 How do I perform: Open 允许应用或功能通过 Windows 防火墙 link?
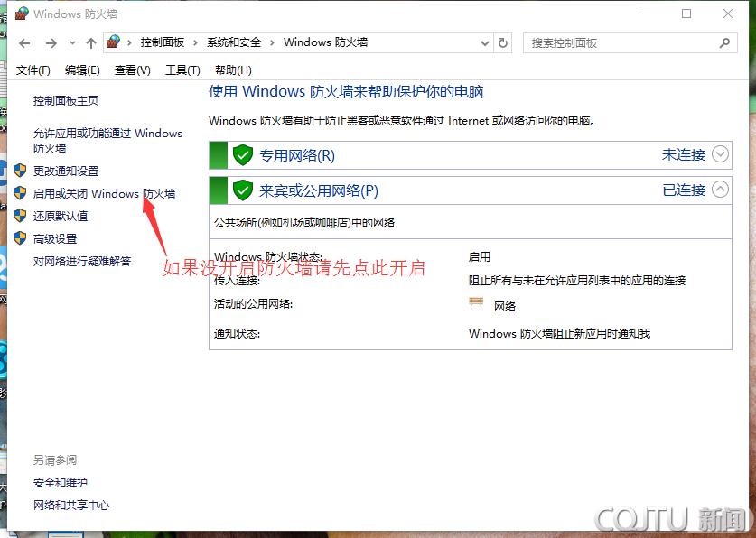point(107,141)
